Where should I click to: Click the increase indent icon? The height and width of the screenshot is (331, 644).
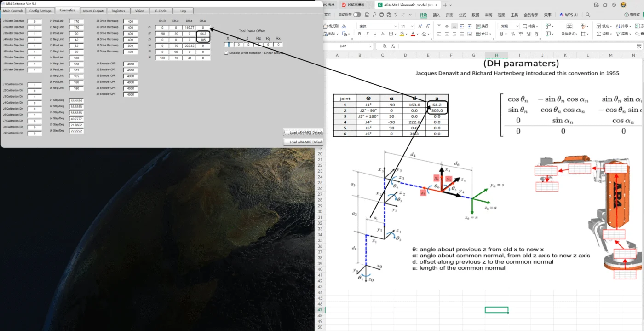point(470,26)
